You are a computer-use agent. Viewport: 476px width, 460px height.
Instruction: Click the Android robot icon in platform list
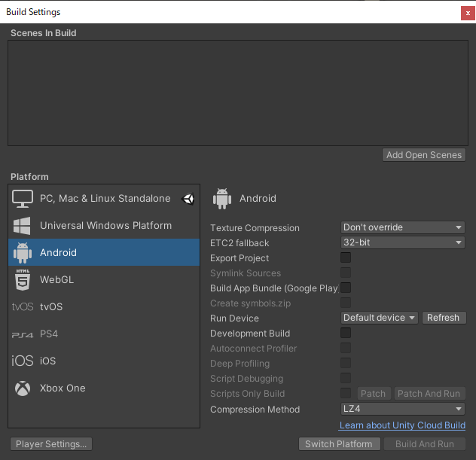click(x=23, y=252)
